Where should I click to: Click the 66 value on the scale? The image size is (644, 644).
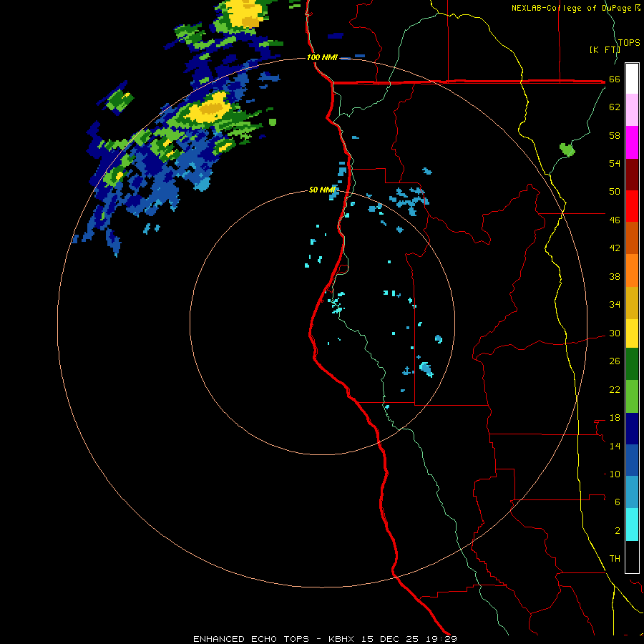coord(615,79)
